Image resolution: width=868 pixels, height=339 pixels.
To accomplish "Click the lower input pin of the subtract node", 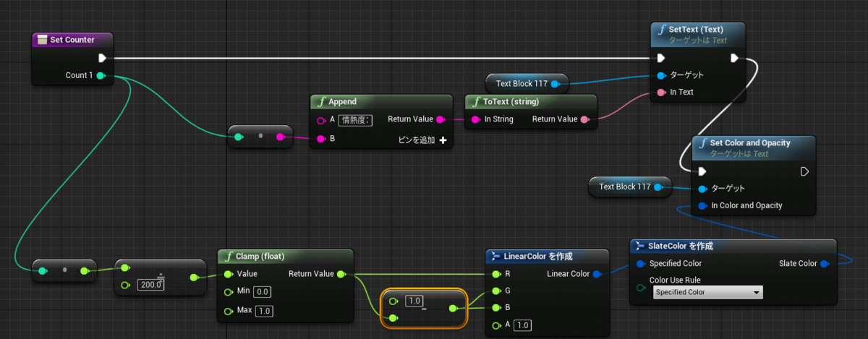I will (x=393, y=318).
